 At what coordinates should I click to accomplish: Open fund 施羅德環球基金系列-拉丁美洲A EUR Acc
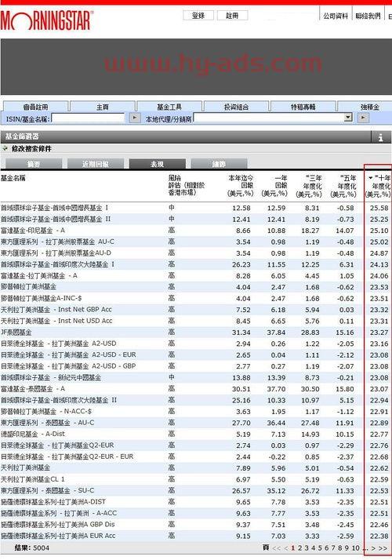58,536
